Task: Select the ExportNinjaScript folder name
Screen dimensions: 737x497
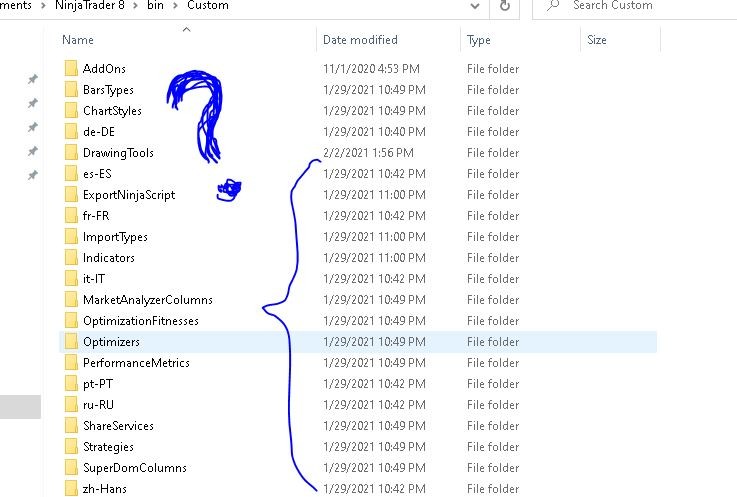Action: point(129,195)
